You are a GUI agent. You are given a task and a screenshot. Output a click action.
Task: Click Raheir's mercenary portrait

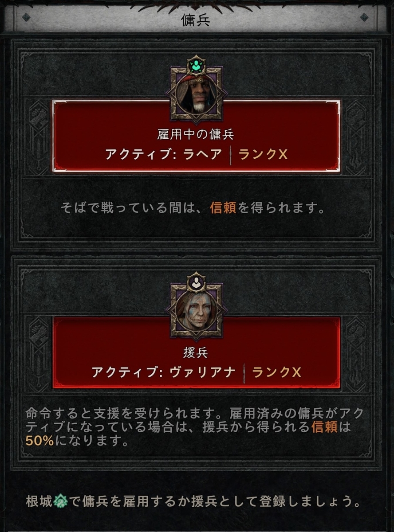coord(196,94)
